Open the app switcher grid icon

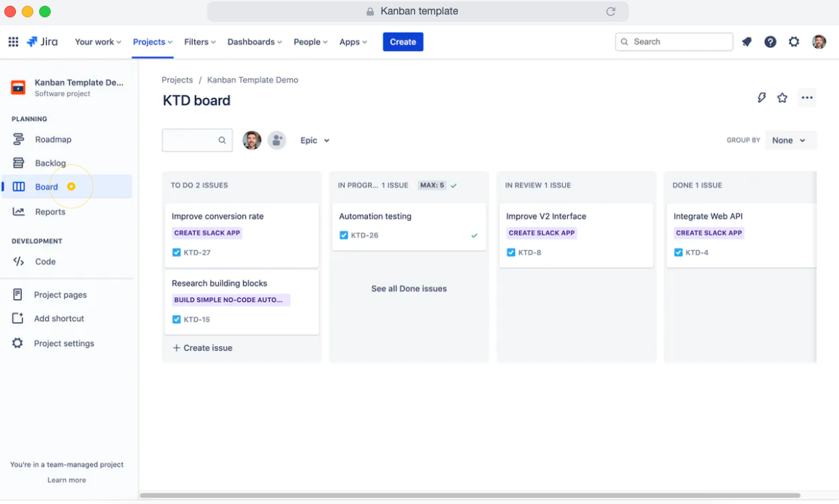click(13, 42)
